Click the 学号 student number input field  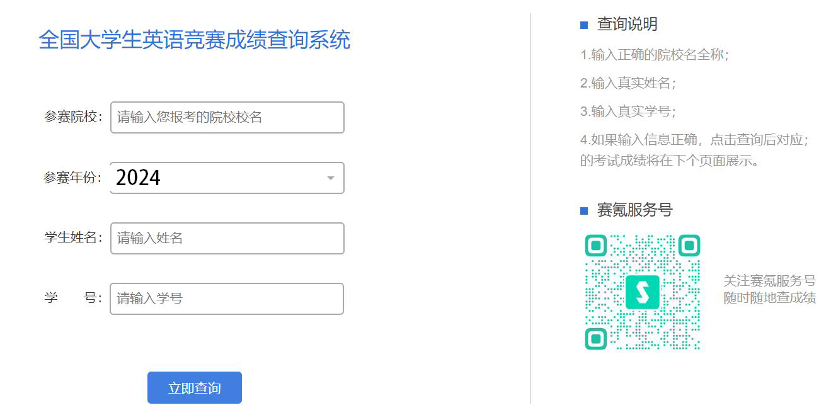[x=227, y=299]
